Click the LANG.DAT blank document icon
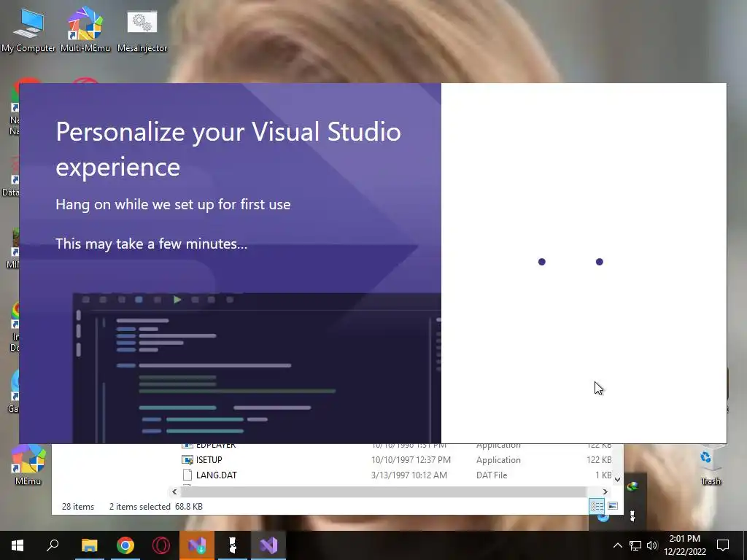The width and height of the screenshot is (747, 560). (x=187, y=475)
